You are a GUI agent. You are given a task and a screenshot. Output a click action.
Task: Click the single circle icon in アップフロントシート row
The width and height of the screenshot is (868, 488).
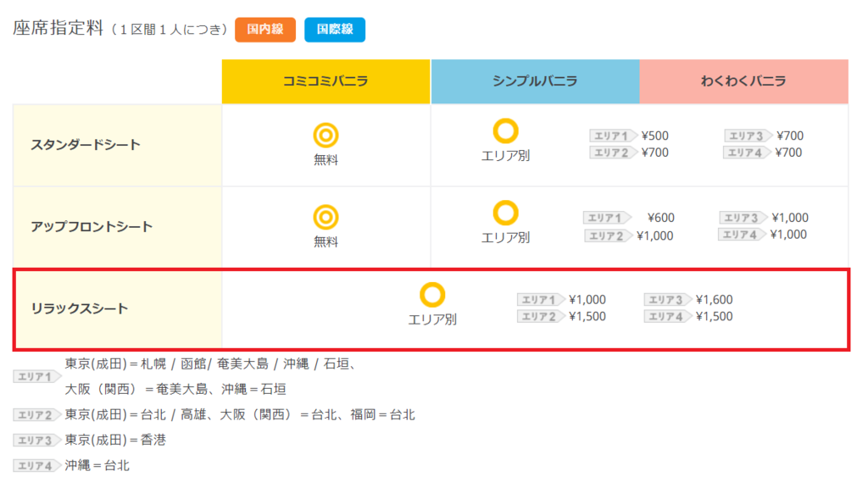(505, 213)
